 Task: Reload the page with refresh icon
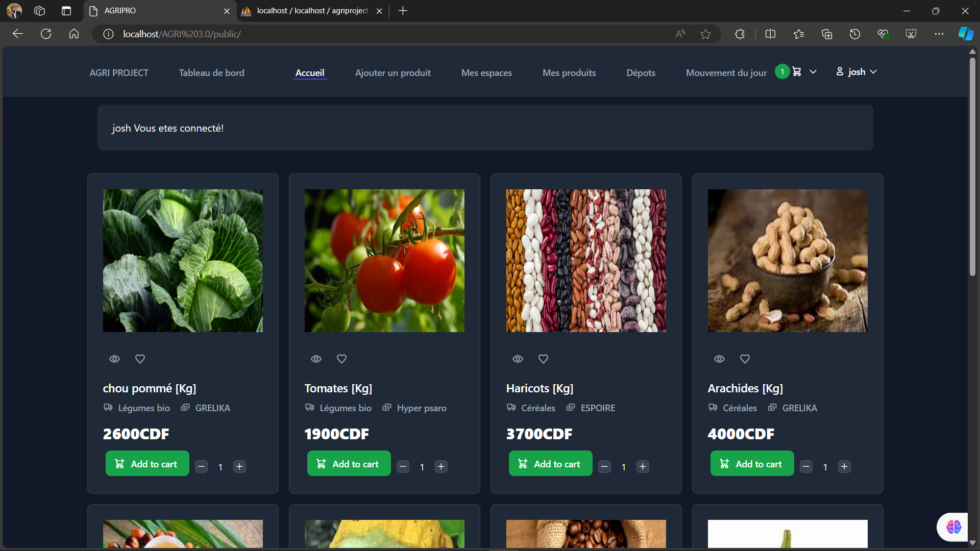click(46, 34)
